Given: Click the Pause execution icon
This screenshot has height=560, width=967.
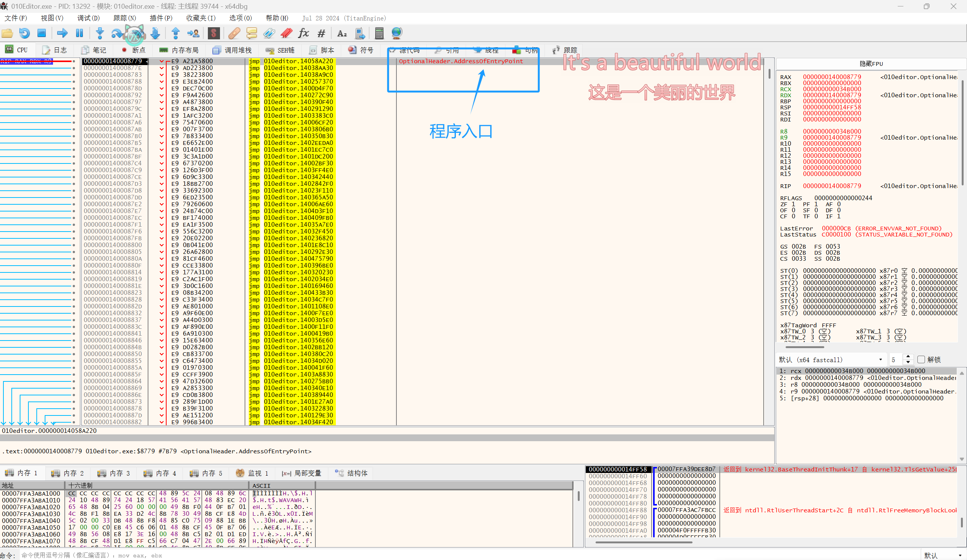Looking at the screenshot, I should click(x=80, y=33).
